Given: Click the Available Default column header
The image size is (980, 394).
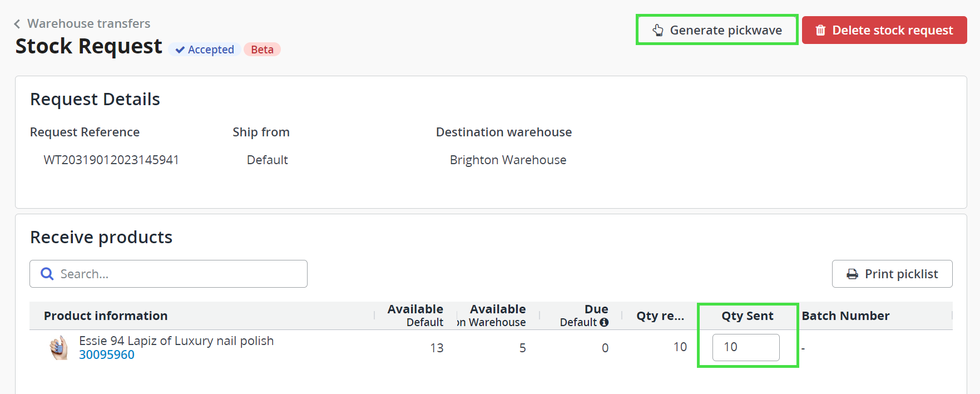Looking at the screenshot, I should click(x=415, y=315).
